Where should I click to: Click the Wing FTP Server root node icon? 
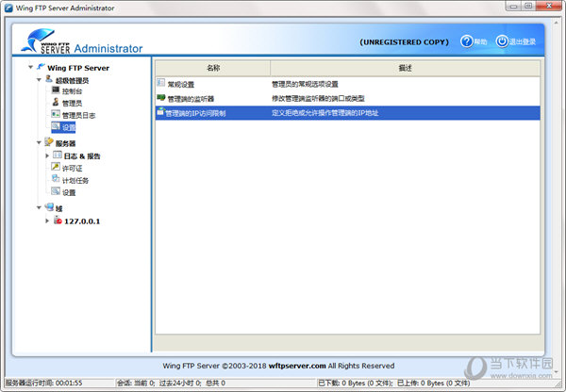[x=41, y=67]
